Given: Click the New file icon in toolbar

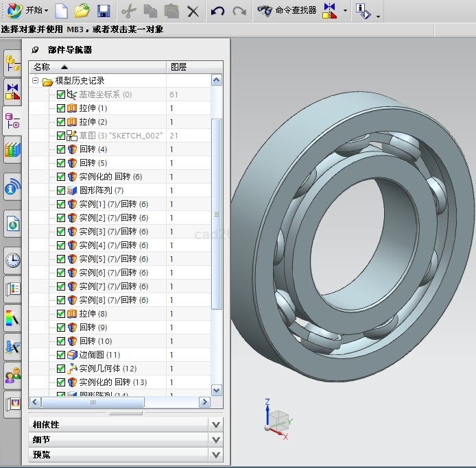Looking at the screenshot, I should (x=61, y=10).
